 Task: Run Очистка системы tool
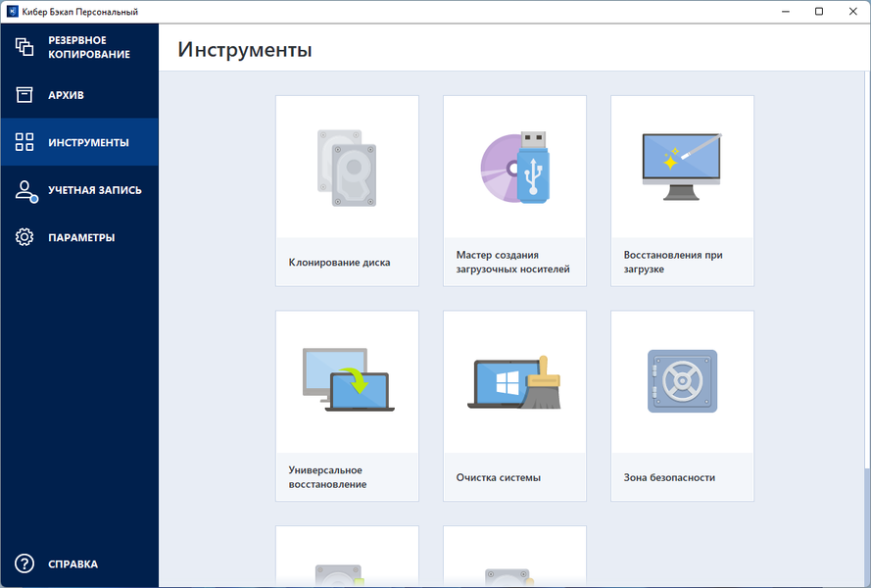click(x=515, y=406)
